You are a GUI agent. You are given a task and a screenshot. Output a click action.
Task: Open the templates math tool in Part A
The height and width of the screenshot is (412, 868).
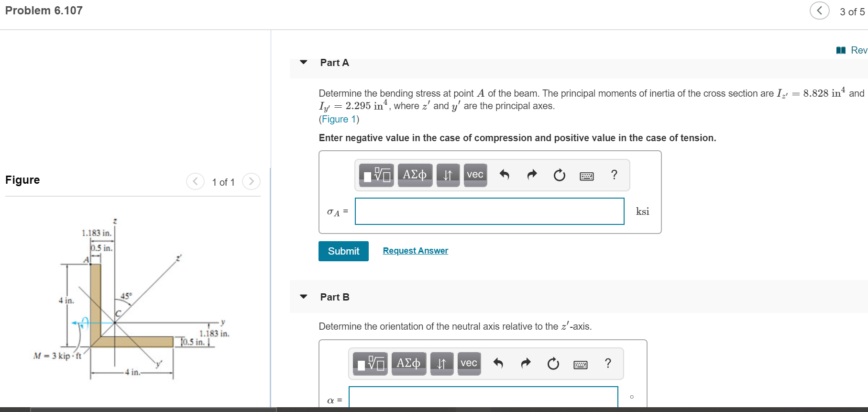376,175
